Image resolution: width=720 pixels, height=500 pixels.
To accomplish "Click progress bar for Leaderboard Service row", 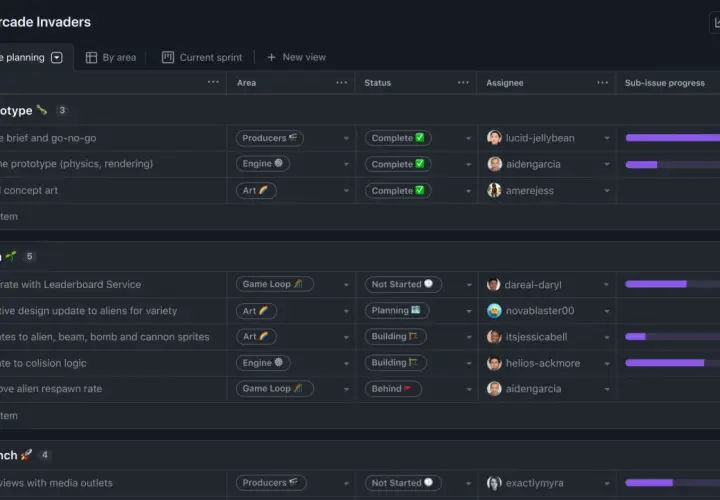I will (x=673, y=284).
